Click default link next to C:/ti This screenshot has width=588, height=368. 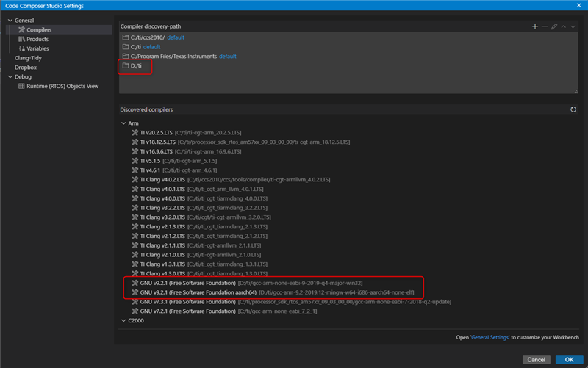(x=152, y=47)
